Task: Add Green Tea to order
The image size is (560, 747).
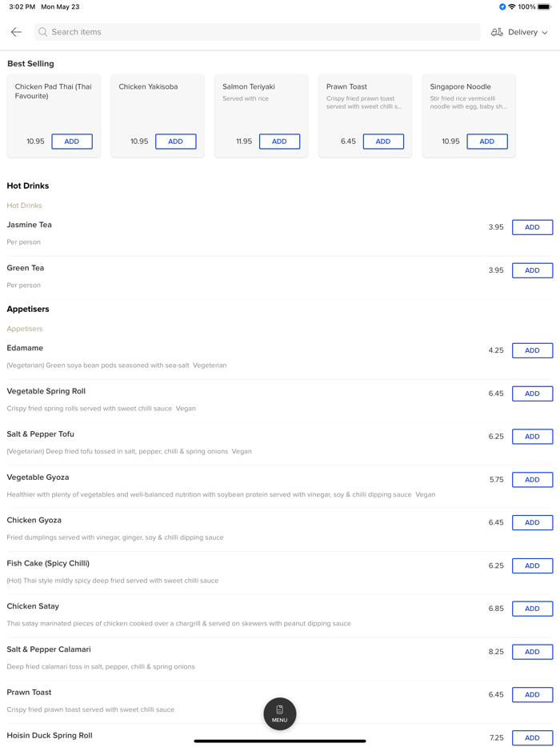Action: tap(532, 270)
